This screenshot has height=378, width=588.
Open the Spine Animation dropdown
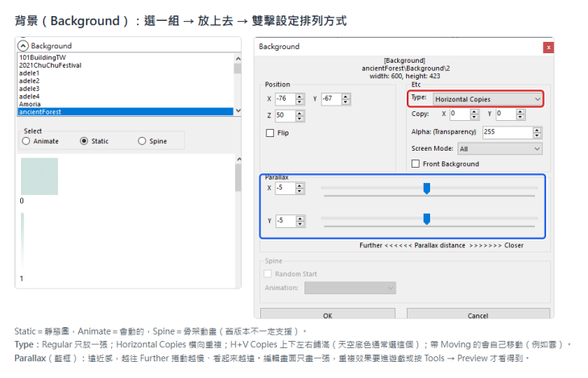(350, 288)
